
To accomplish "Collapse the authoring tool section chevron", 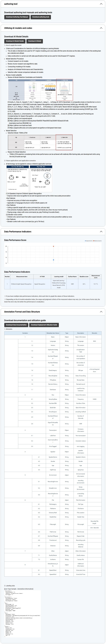I will pos(101,4).
